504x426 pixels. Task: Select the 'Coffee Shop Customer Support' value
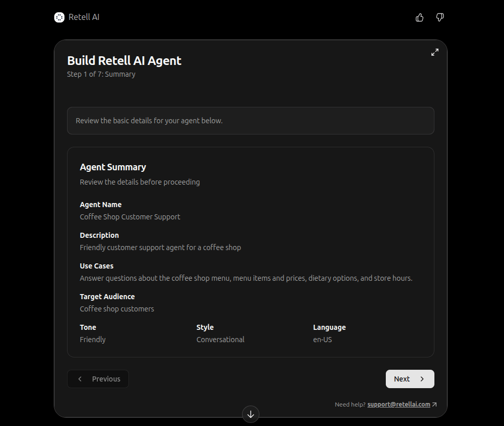click(130, 217)
